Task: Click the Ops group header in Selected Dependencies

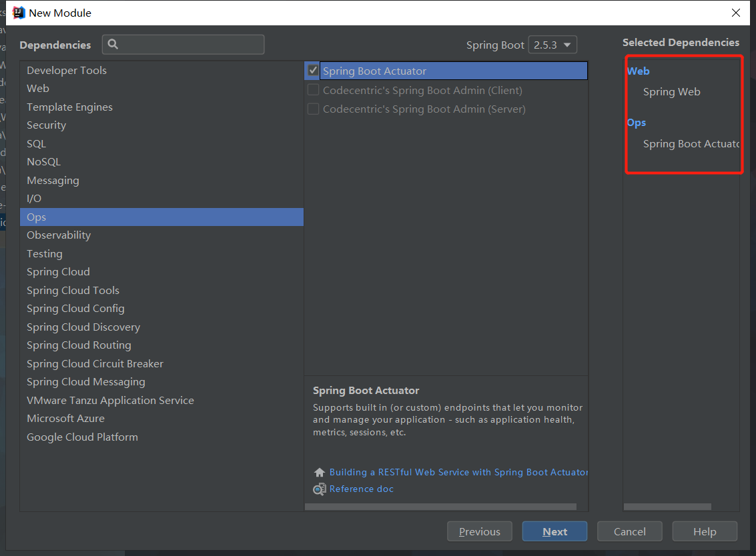Action: (x=637, y=123)
